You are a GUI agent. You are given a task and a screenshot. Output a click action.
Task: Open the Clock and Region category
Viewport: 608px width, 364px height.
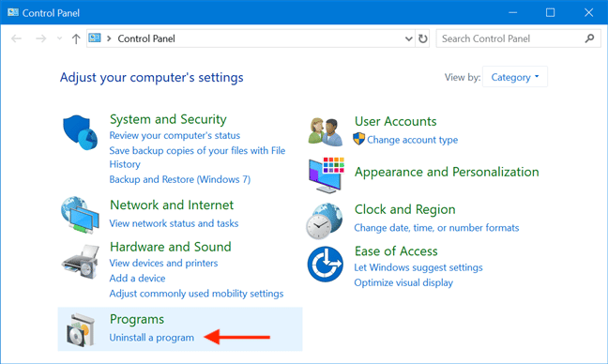pyautogui.click(x=404, y=209)
